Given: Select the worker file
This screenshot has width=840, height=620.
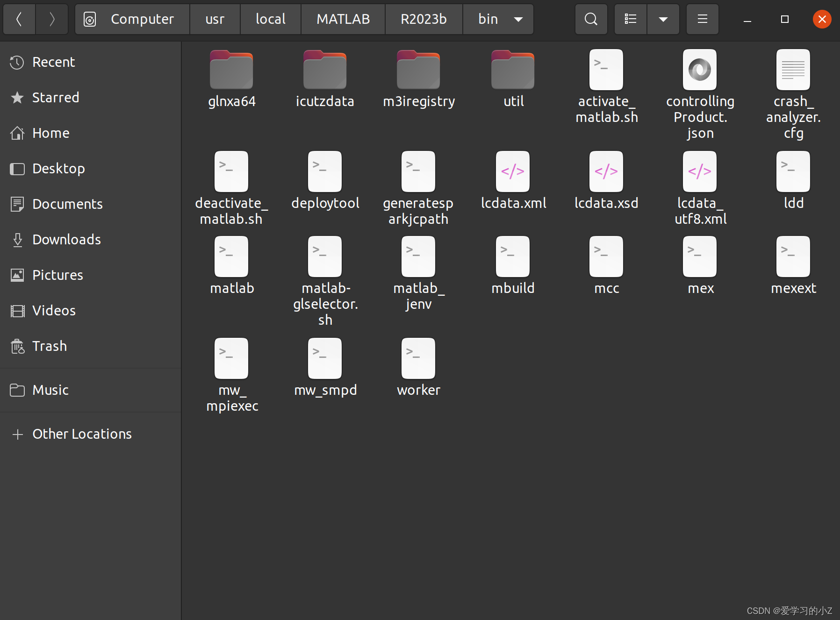Looking at the screenshot, I should (x=418, y=367).
